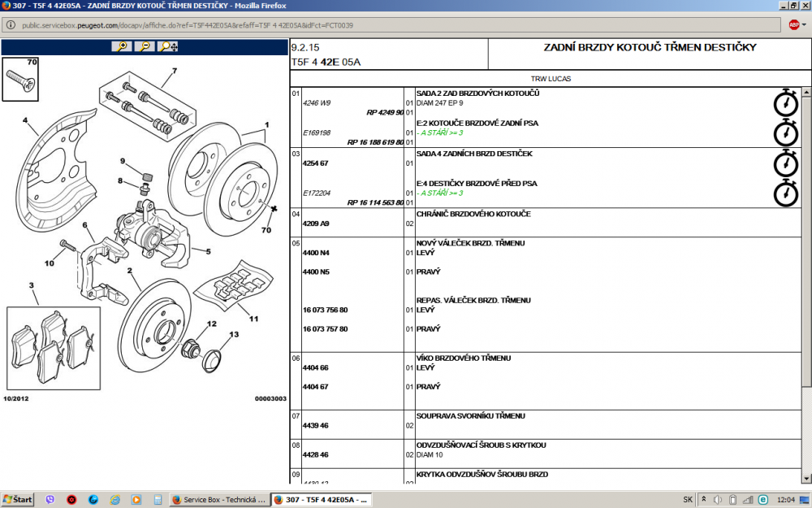Switch to Service Box - Technická taskbar window

tap(219, 500)
